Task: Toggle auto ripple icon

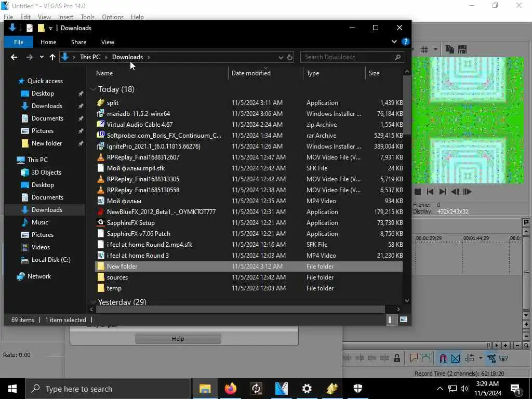Action: 470,358
